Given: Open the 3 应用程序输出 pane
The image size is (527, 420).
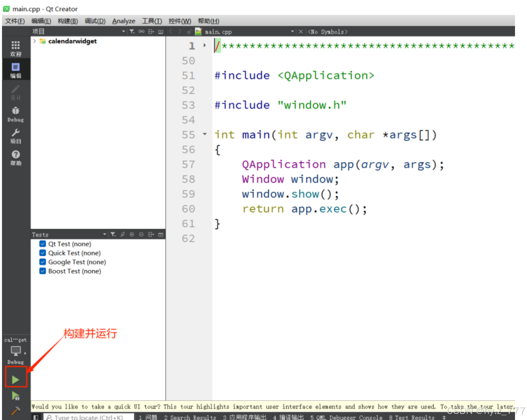Looking at the screenshot, I should click(245, 417).
